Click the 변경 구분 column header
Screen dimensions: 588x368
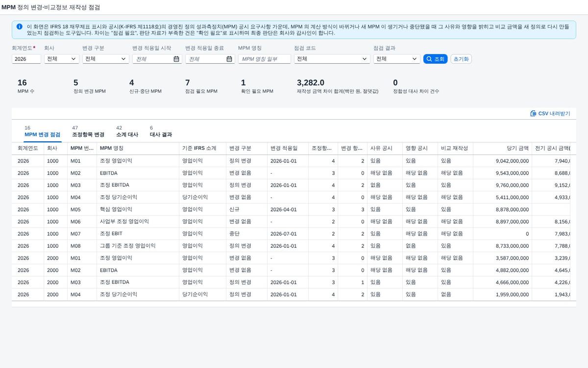coord(247,148)
